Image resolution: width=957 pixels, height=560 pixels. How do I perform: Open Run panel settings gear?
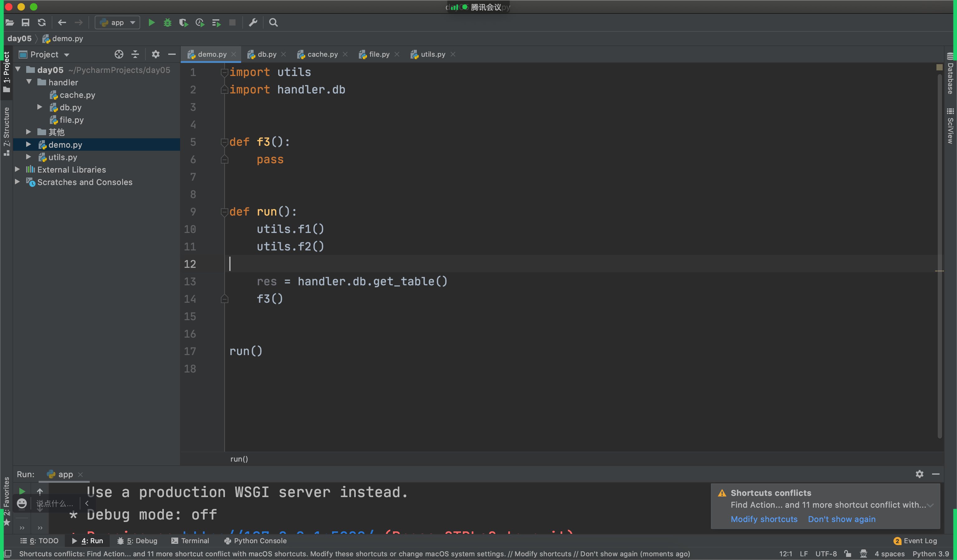[919, 474]
